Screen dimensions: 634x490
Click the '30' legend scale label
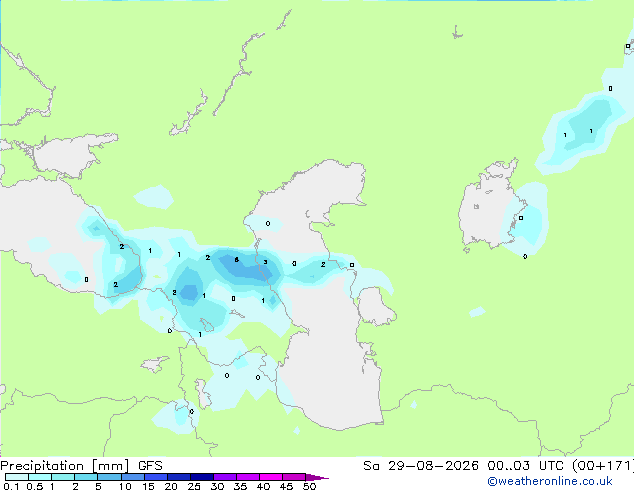tap(217, 486)
